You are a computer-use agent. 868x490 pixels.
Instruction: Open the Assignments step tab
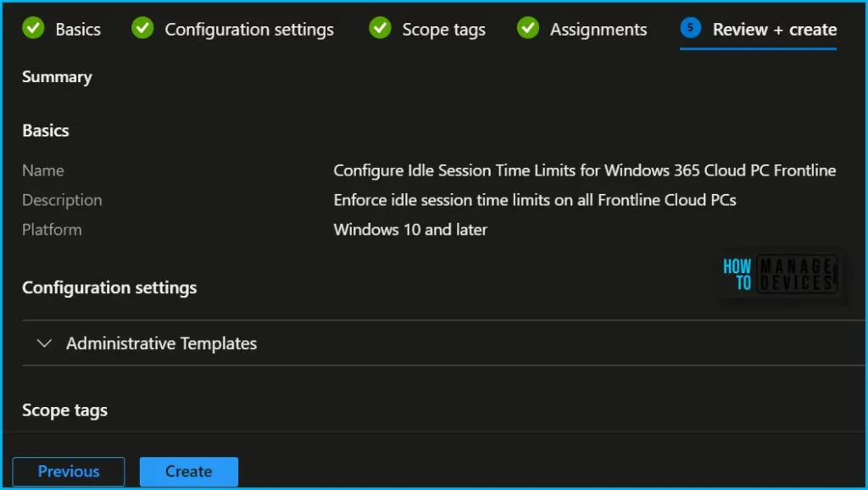pos(598,30)
